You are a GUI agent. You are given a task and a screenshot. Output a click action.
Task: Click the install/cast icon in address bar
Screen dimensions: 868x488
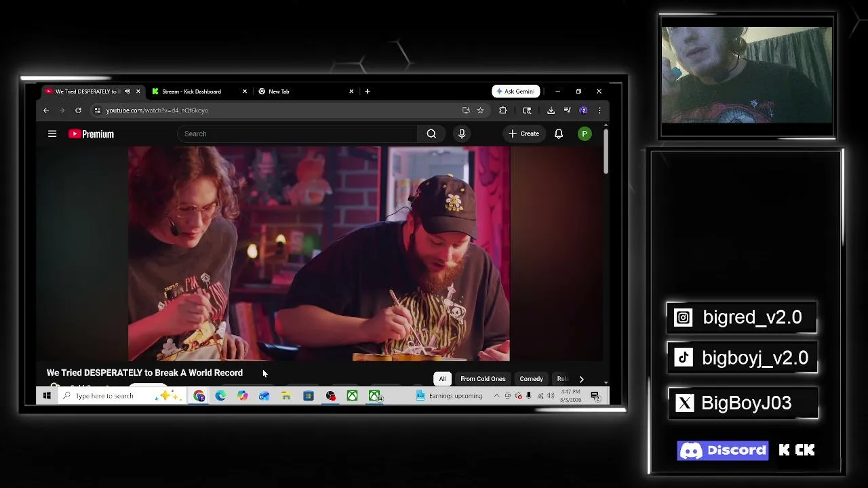[466, 110]
